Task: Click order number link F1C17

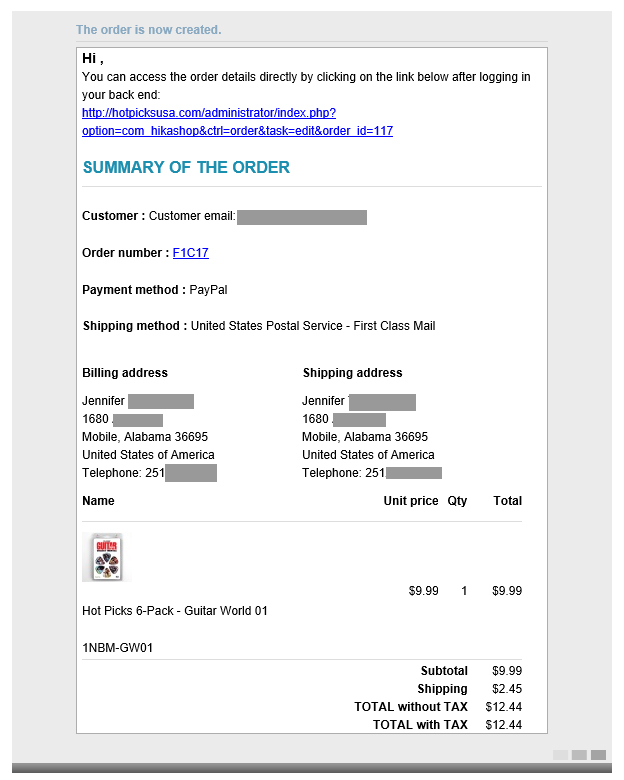Action: click(x=190, y=253)
